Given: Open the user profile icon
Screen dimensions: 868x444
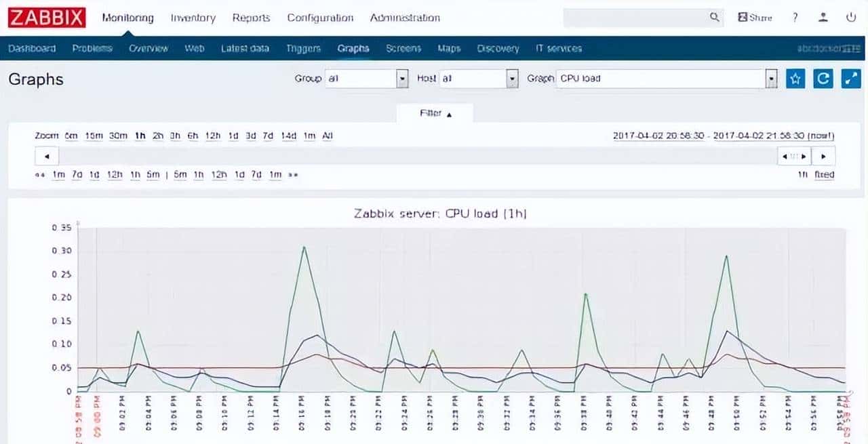Looking at the screenshot, I should click(823, 18).
